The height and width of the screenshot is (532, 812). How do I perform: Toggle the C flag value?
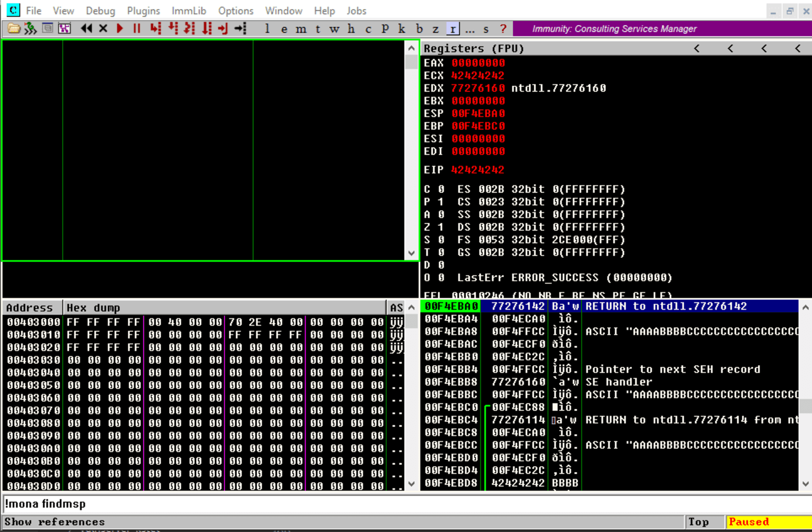pyautogui.click(x=441, y=189)
